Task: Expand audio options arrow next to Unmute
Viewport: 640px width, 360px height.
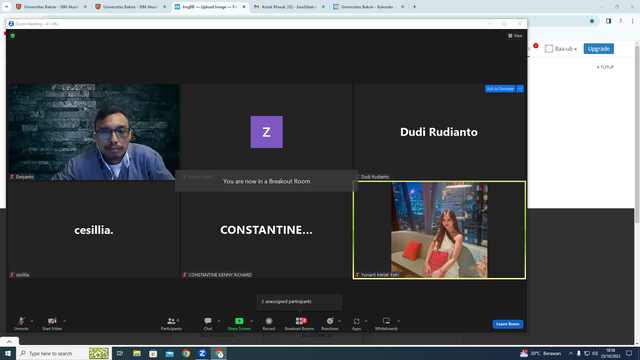Action: pos(32,321)
